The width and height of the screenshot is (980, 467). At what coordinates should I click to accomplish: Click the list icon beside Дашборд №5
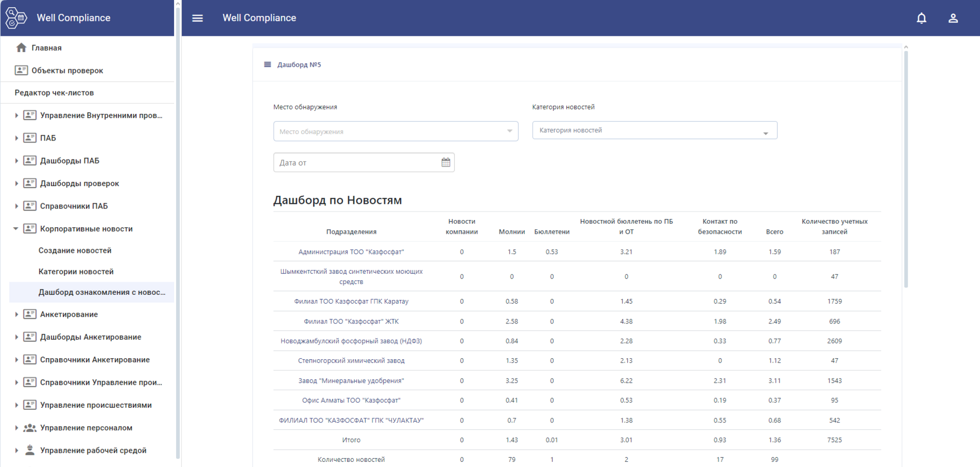[267, 64]
